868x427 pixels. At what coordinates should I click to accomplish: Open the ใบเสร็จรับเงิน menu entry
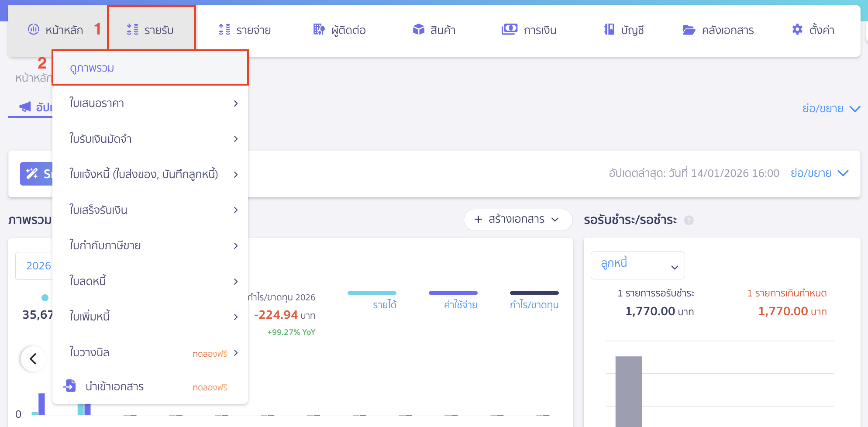(x=99, y=210)
